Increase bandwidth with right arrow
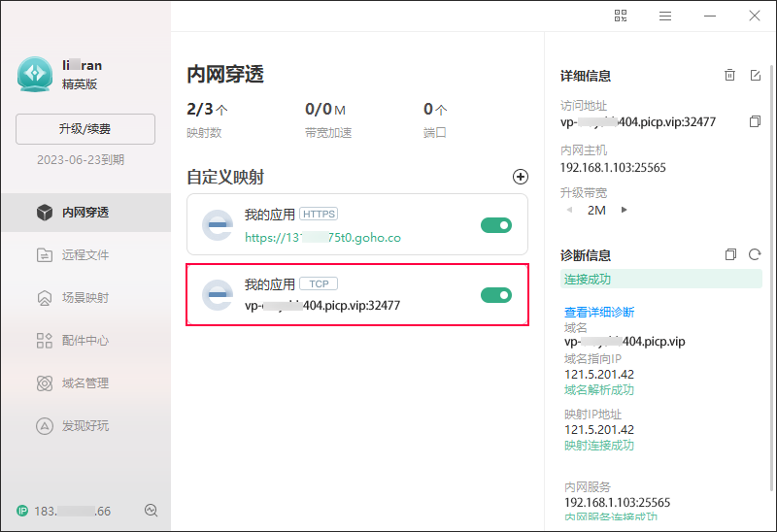This screenshot has width=777, height=532. point(624,210)
